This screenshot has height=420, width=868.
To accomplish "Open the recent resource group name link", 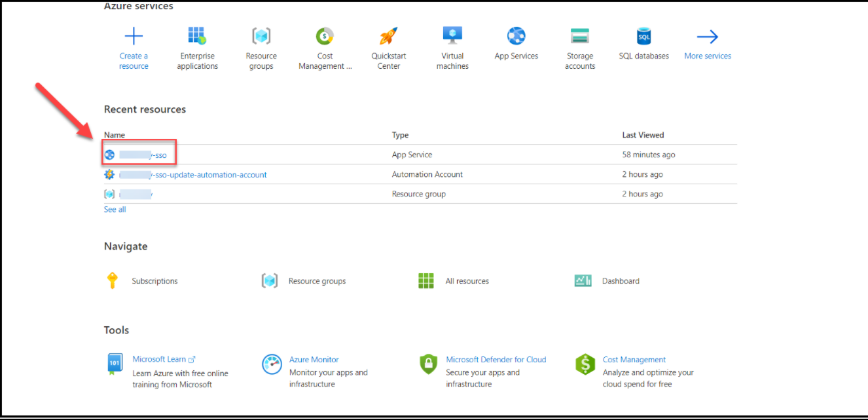I will (136, 195).
